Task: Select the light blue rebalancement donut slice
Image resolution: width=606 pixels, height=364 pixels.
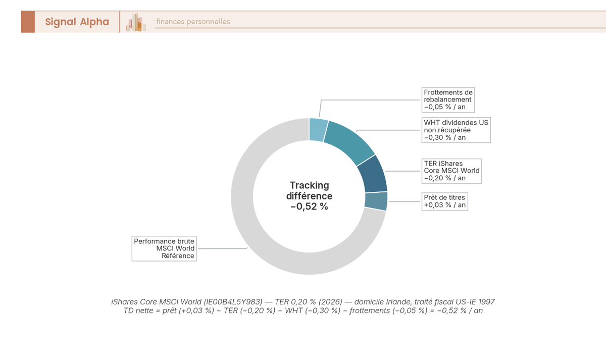Action: coord(319,129)
